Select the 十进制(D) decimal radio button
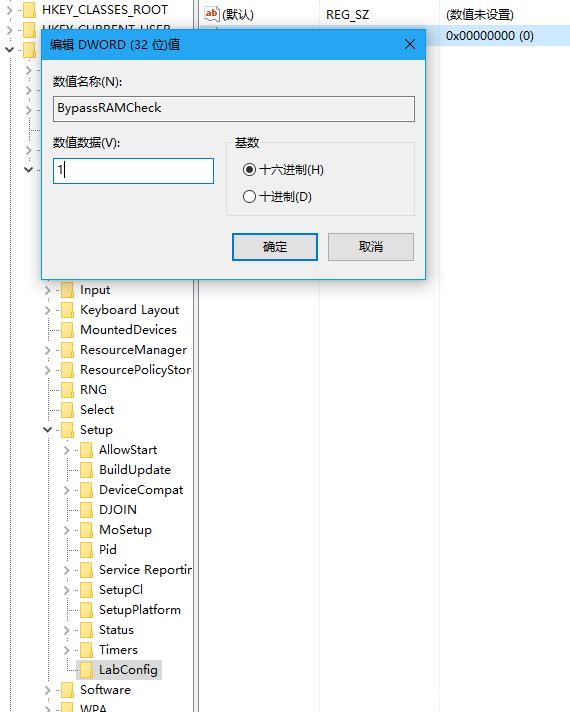Image resolution: width=570 pixels, height=712 pixels. click(x=249, y=197)
